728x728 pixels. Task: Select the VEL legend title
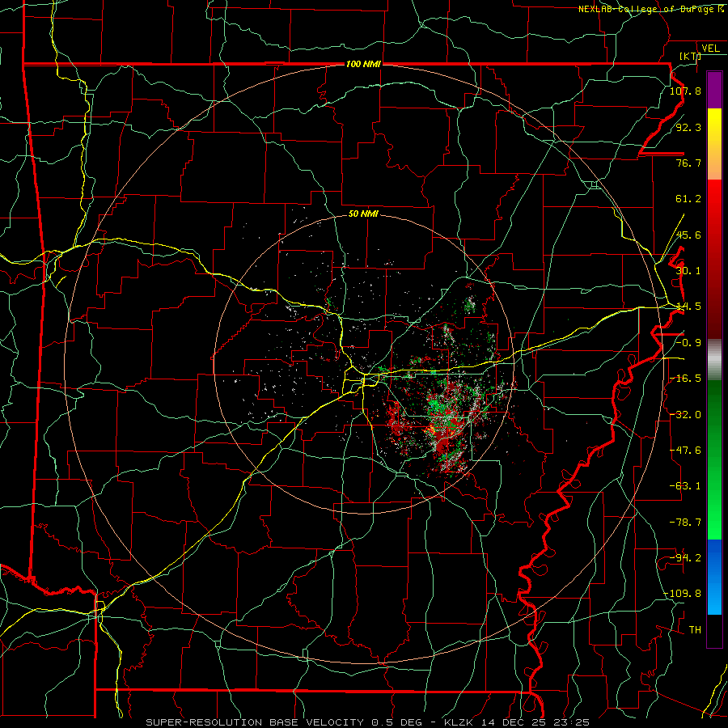coord(710,49)
